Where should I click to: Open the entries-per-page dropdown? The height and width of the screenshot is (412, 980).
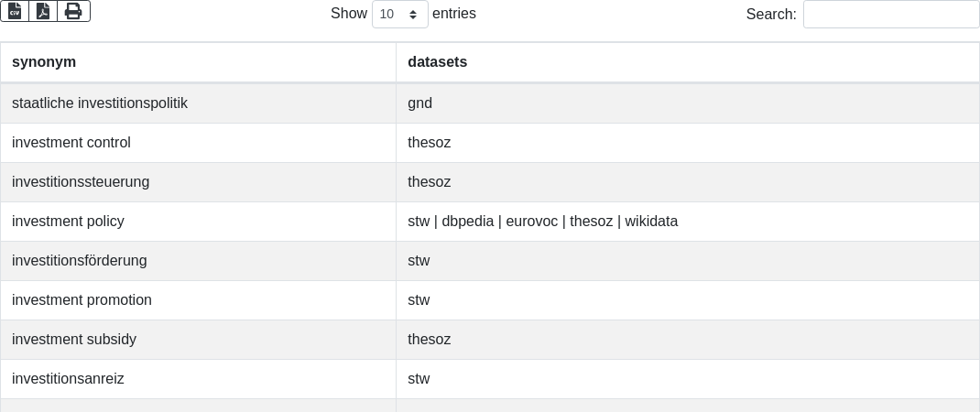click(x=399, y=15)
